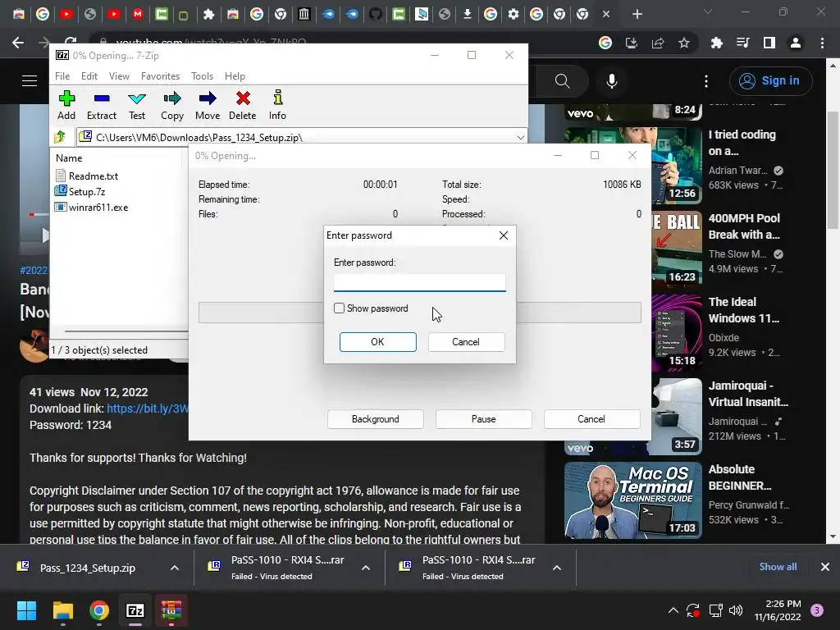This screenshot has width=840, height=630.
Task: Open the volume icon in system tray
Action: click(736, 610)
